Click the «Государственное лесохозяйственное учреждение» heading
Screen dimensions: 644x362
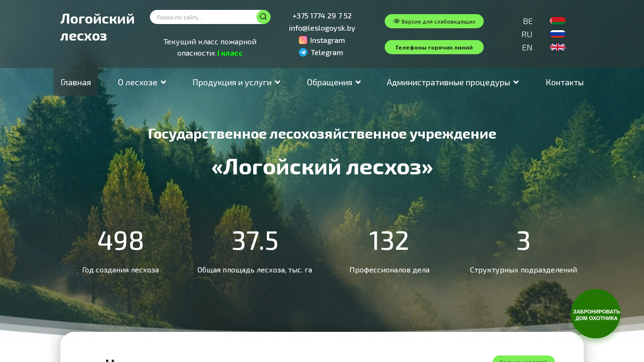(x=322, y=134)
